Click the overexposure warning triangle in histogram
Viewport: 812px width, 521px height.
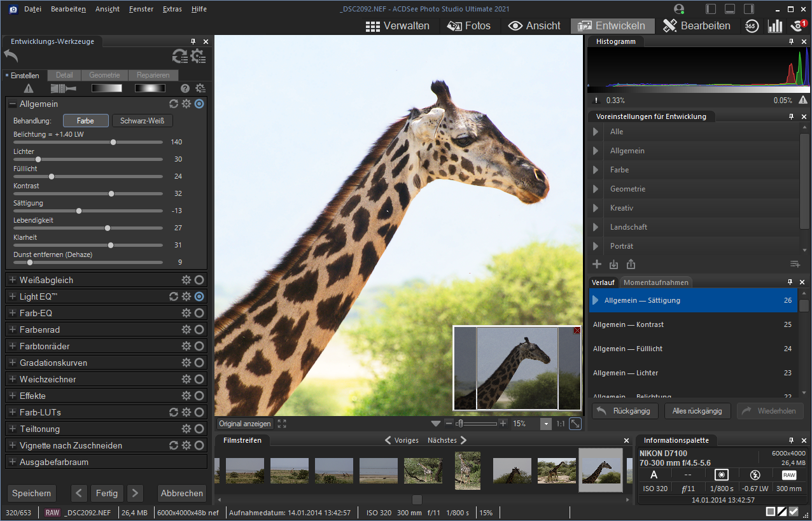[x=802, y=100]
